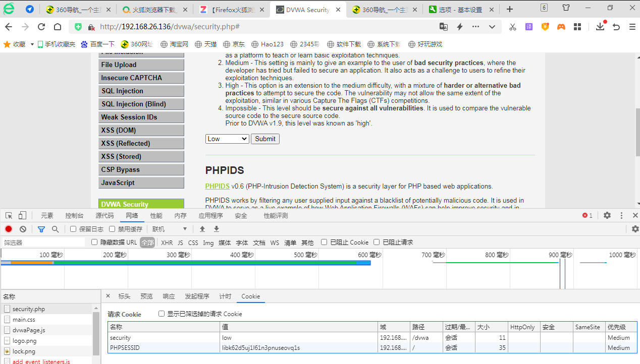This screenshot has height=364, width=640.
Task: Filter requests by XHR type
Action: pyautogui.click(x=167, y=242)
